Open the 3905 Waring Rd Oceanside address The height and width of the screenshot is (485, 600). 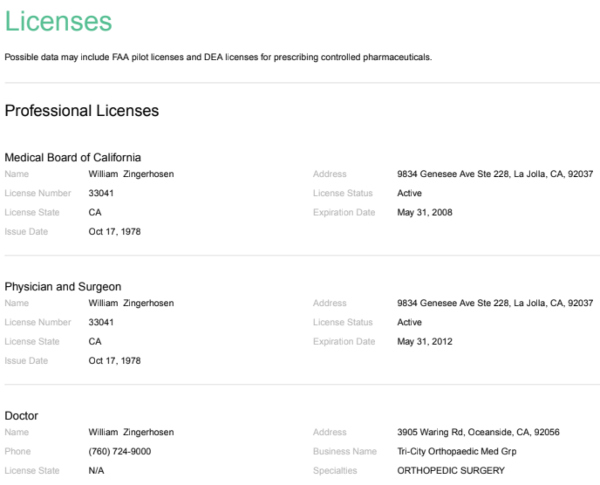[478, 432]
